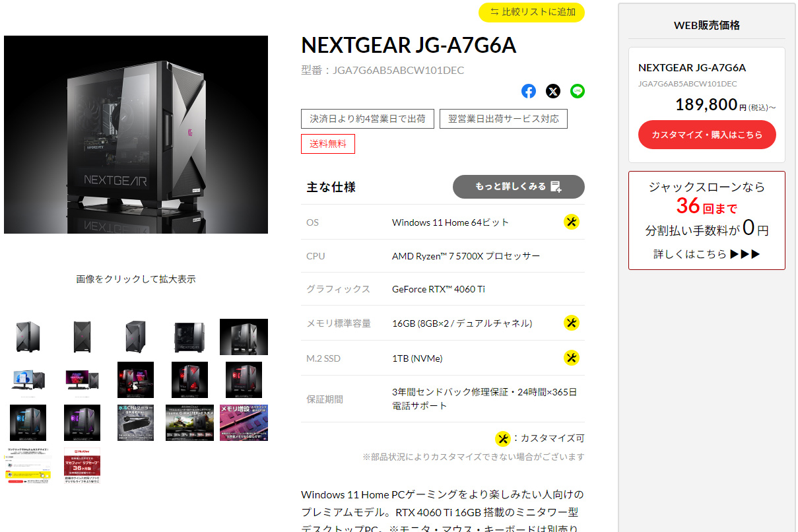Click customize wrench icon for M.2 SSD row
The image size is (798, 532).
pyautogui.click(x=572, y=358)
